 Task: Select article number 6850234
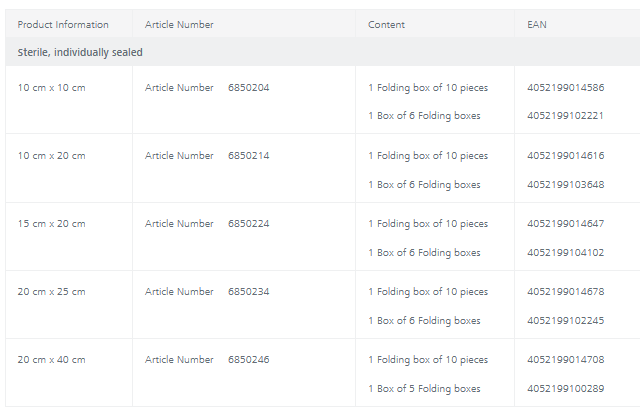[x=248, y=292]
